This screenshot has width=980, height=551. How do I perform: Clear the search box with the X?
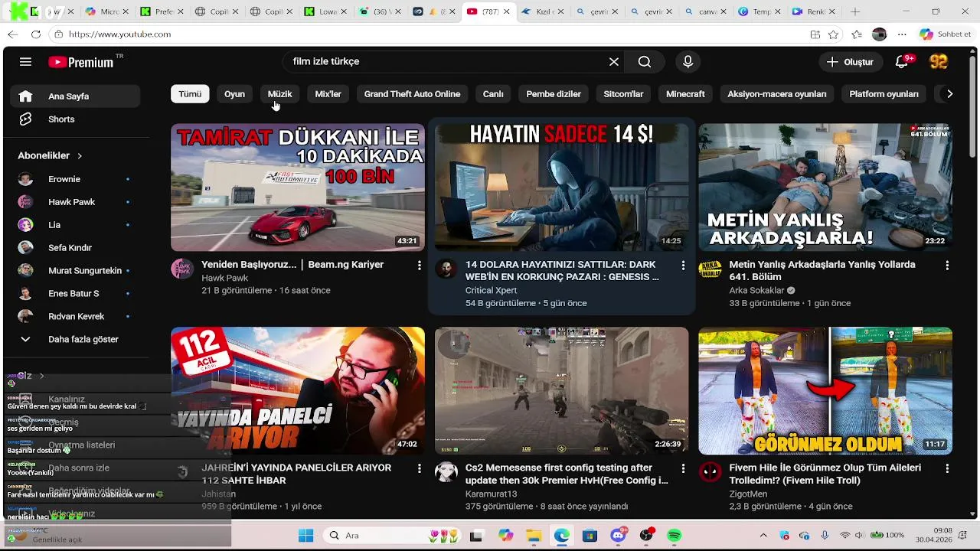click(614, 62)
